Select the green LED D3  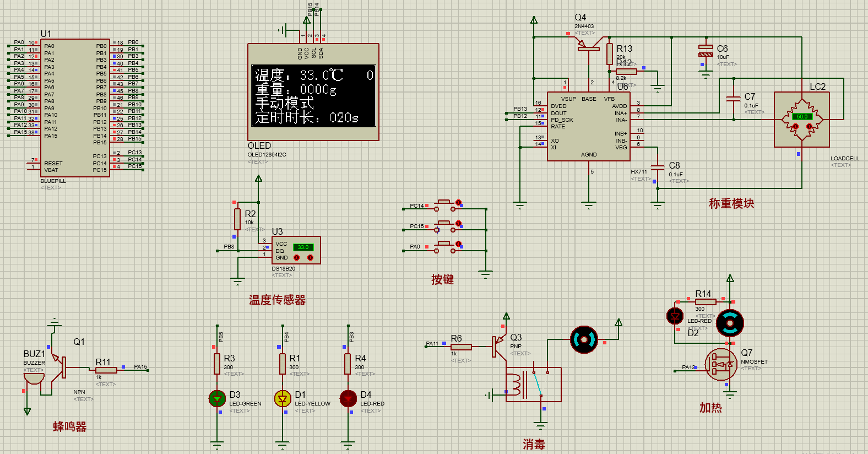(x=217, y=398)
